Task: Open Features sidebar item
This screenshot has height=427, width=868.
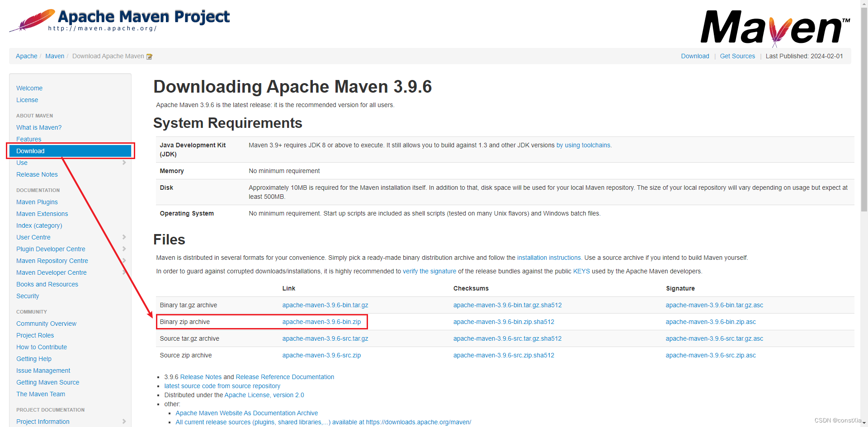Action: click(29, 139)
